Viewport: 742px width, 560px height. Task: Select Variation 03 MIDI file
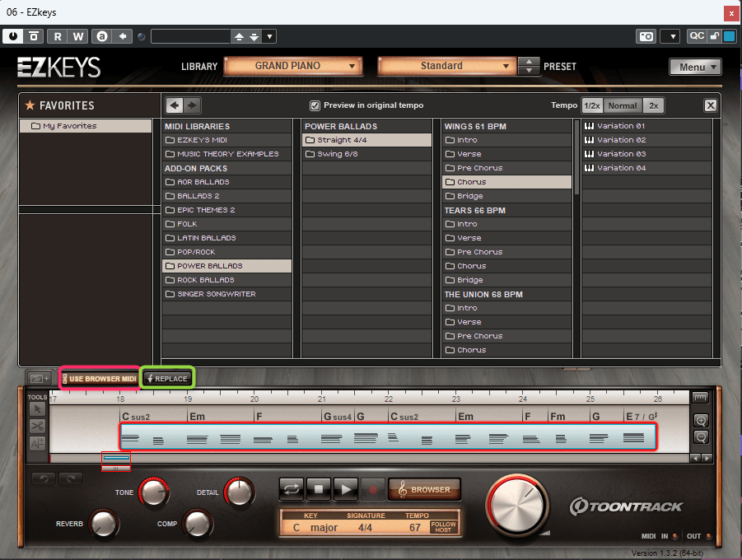[x=647, y=154]
